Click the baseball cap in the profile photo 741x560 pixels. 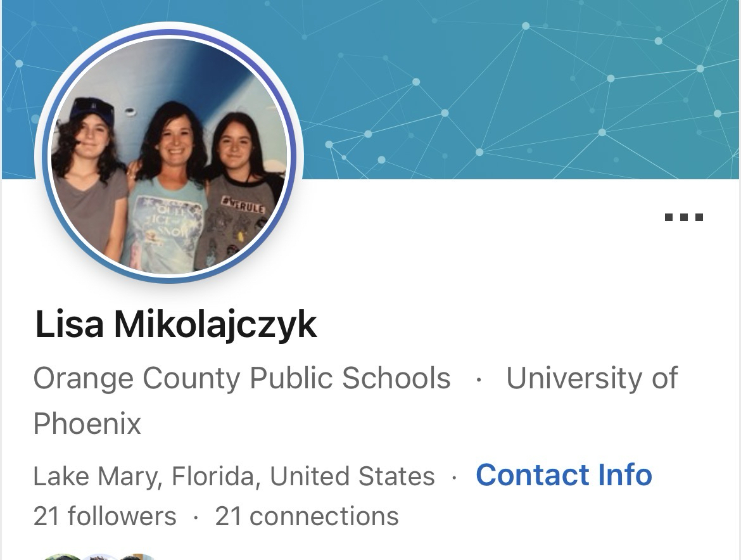pyautogui.click(x=92, y=110)
